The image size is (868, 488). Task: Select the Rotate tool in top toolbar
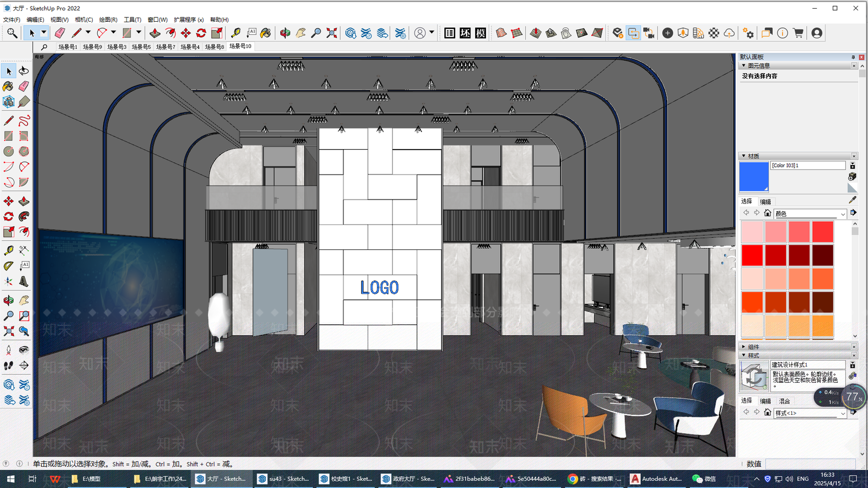[x=201, y=33]
